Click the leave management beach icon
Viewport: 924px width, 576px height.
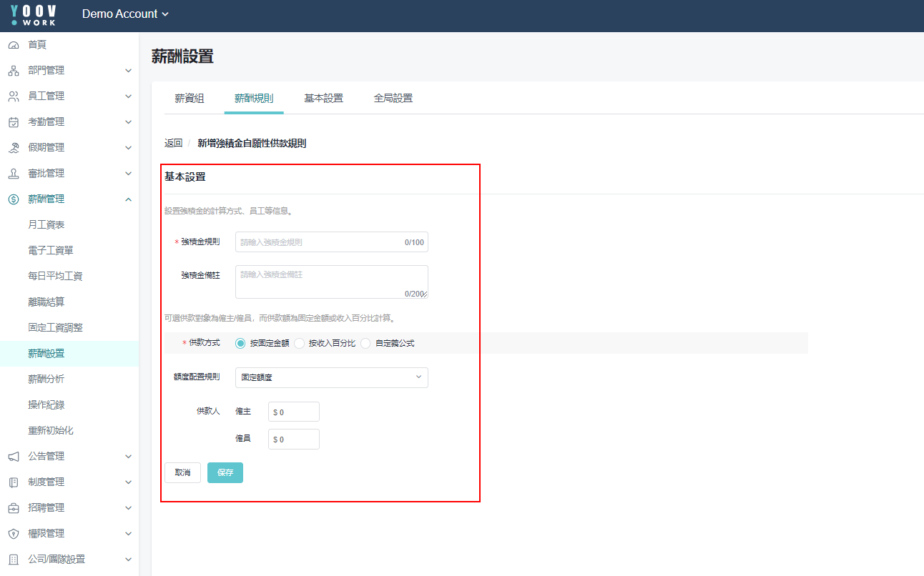coord(13,148)
